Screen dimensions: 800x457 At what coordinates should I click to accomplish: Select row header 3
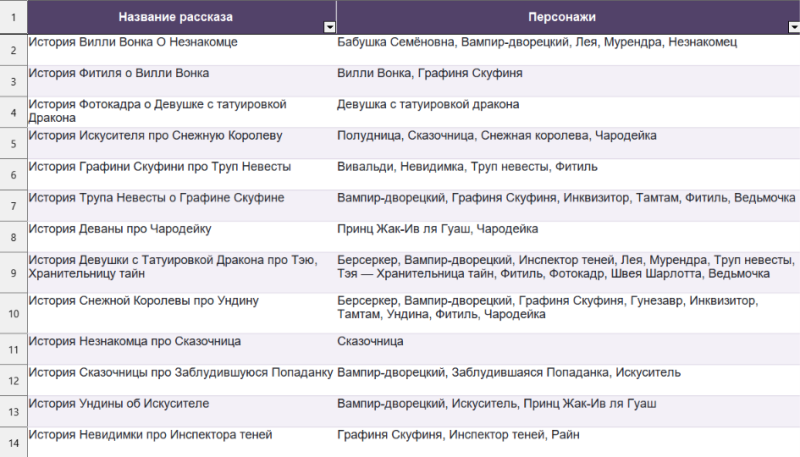13,81
